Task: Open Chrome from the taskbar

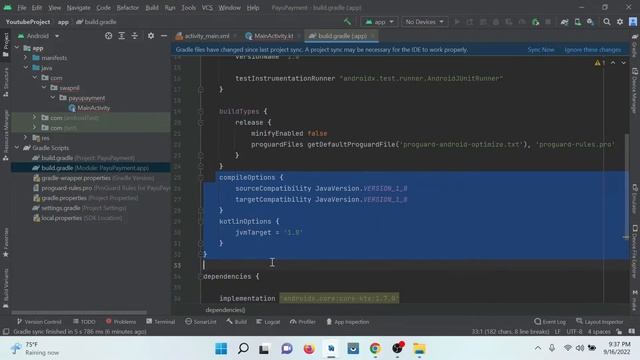Action: pyautogui.click(x=375, y=349)
